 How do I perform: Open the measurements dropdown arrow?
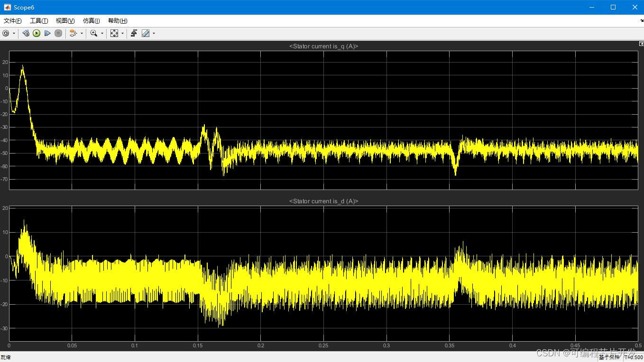point(154,33)
